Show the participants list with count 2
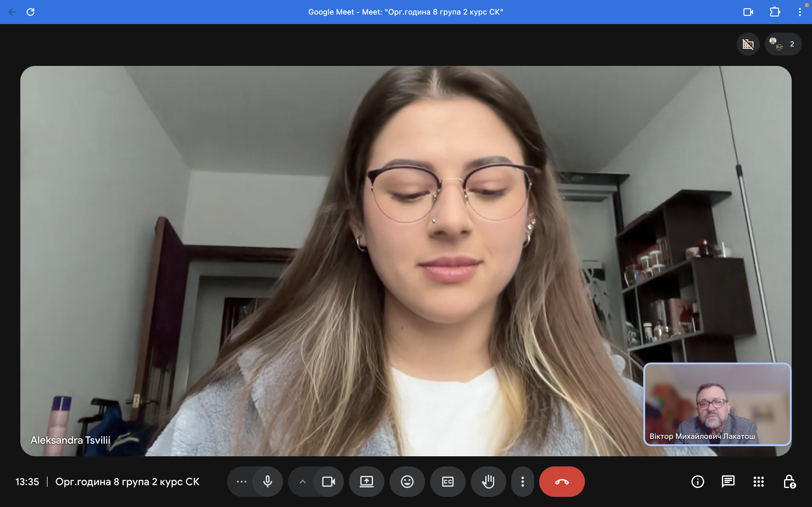Viewport: 812px width, 507px height. click(x=783, y=44)
